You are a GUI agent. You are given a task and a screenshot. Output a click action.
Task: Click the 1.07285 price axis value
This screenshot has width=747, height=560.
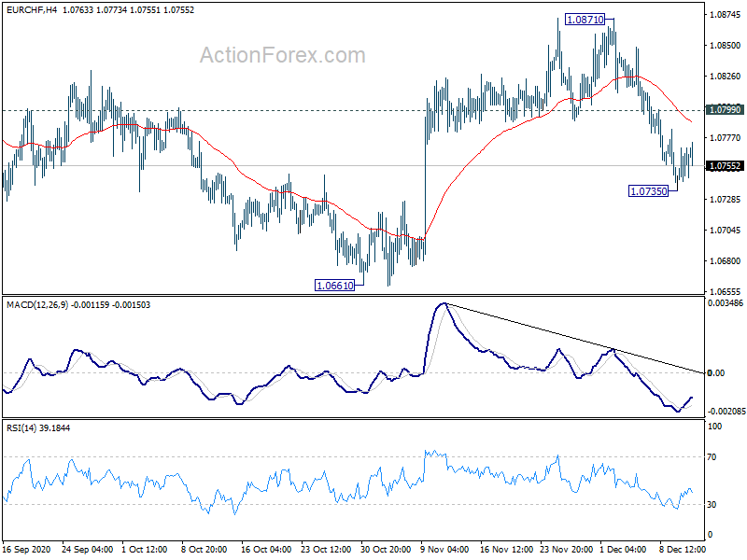(726, 200)
